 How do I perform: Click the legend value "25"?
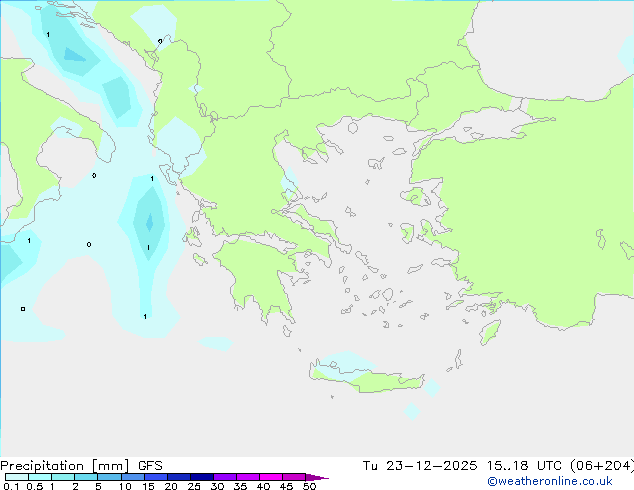tap(194, 486)
